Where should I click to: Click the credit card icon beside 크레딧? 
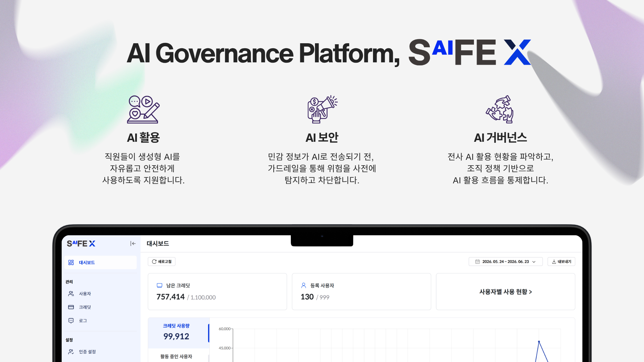(x=71, y=307)
